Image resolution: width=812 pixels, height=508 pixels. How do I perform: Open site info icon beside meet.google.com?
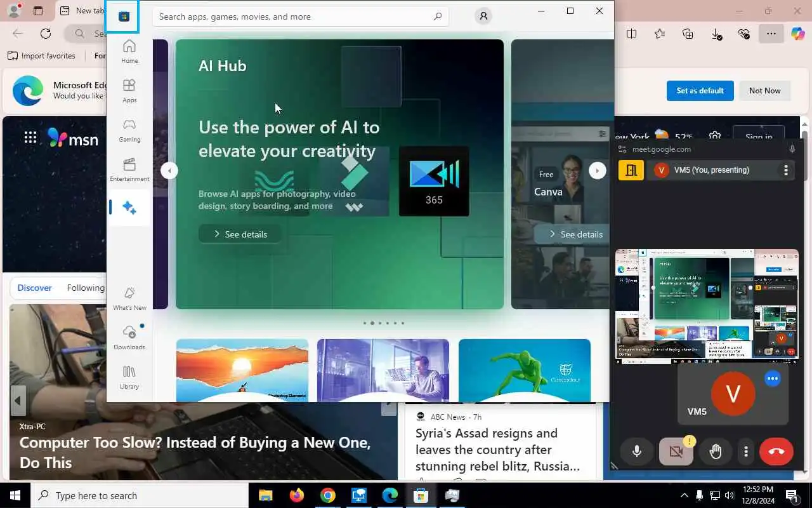coord(622,150)
